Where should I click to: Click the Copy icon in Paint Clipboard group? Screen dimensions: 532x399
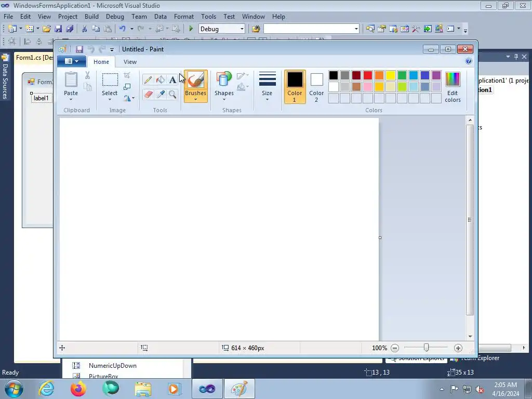pos(87,87)
